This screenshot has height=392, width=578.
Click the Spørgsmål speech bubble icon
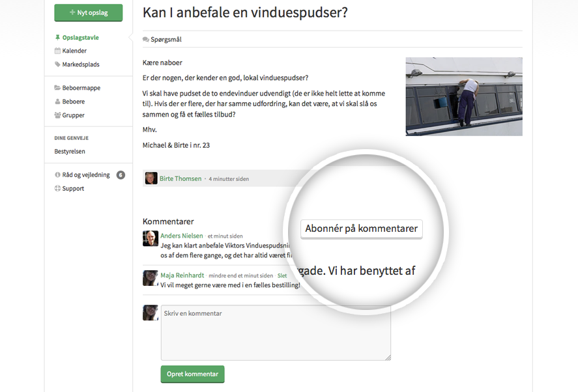coord(146,40)
